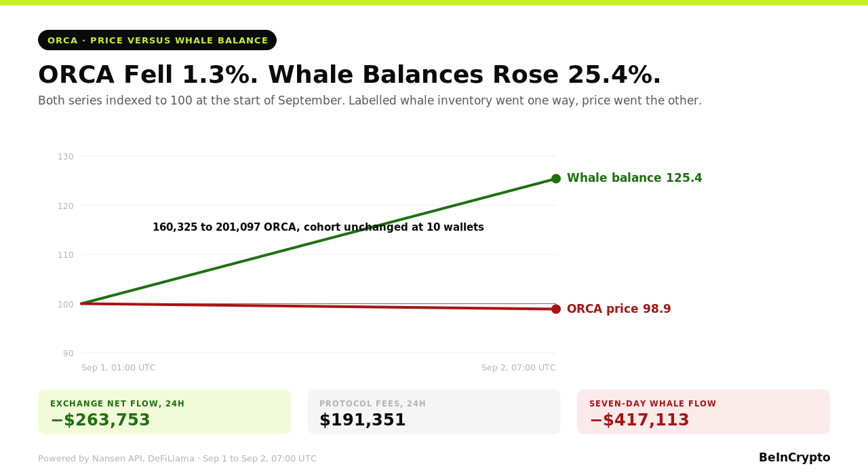The image size is (868, 475).
Task: Click the 90 y-axis tick label
Action: click(x=68, y=353)
